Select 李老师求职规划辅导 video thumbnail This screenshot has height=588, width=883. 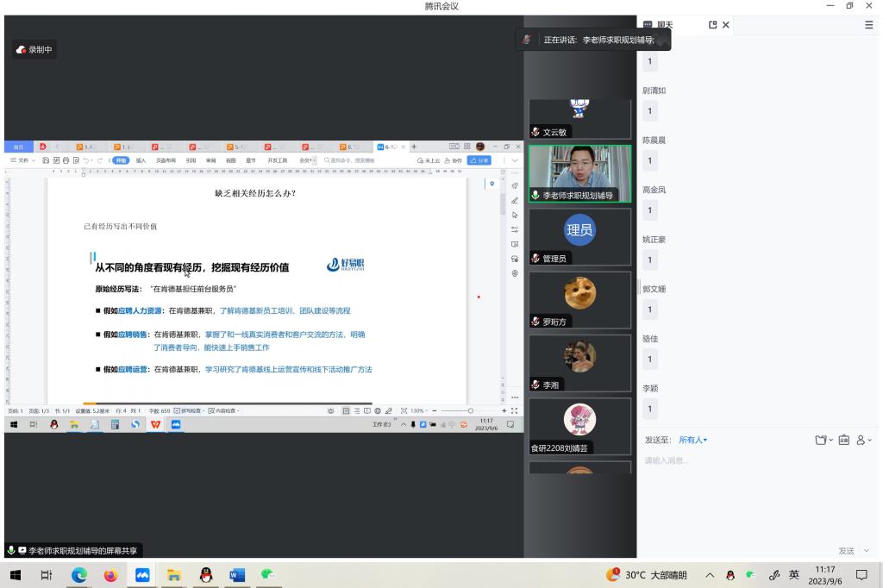(x=579, y=173)
